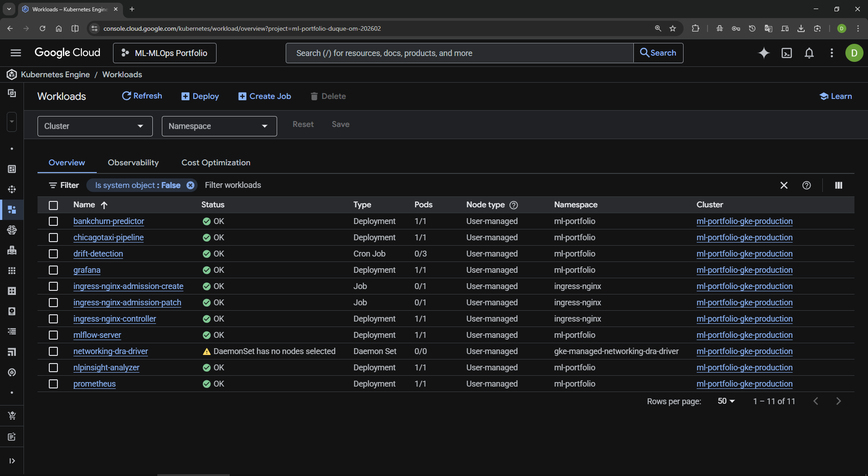Click the filter help question mark icon

[806, 185]
